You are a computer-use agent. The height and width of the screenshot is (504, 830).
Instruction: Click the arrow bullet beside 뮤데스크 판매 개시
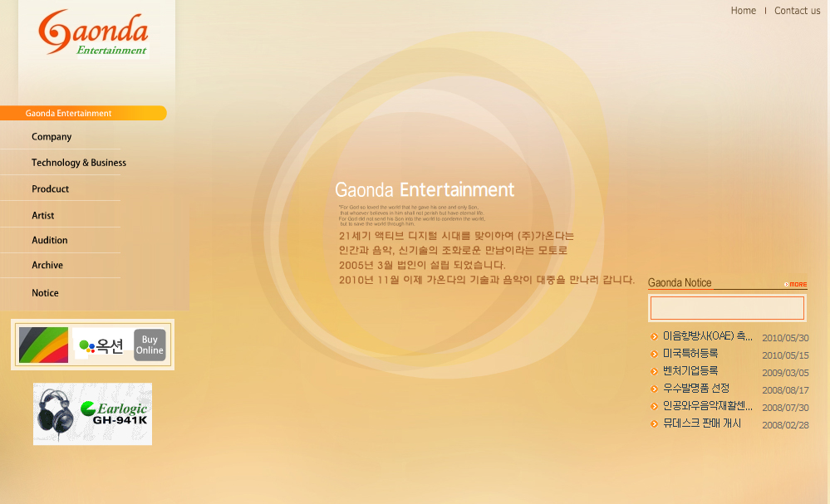[654, 423]
